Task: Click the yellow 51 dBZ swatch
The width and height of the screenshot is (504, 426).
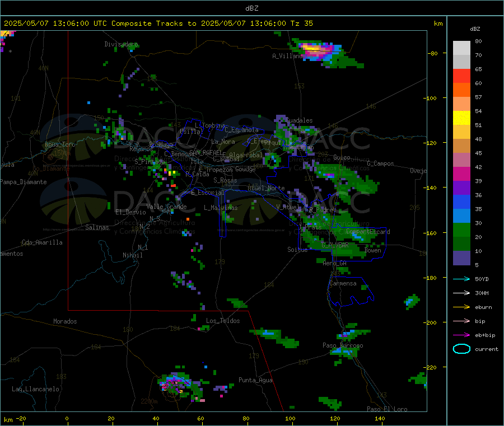Action: point(461,118)
